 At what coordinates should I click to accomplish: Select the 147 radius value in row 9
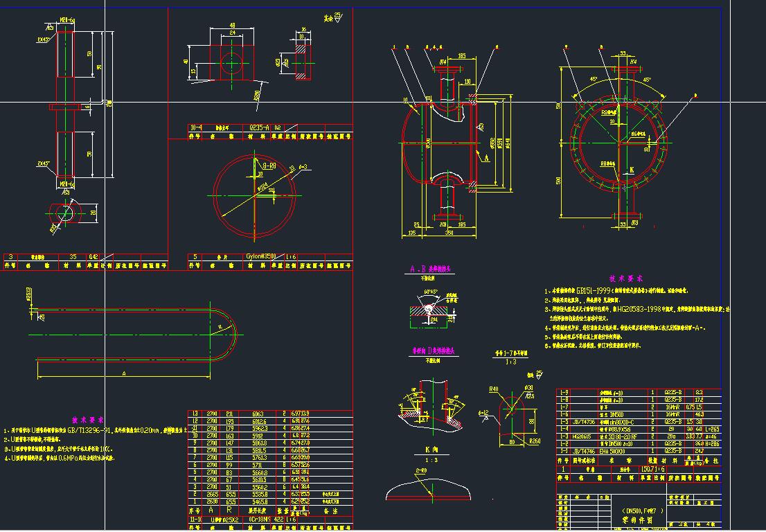tap(229, 443)
